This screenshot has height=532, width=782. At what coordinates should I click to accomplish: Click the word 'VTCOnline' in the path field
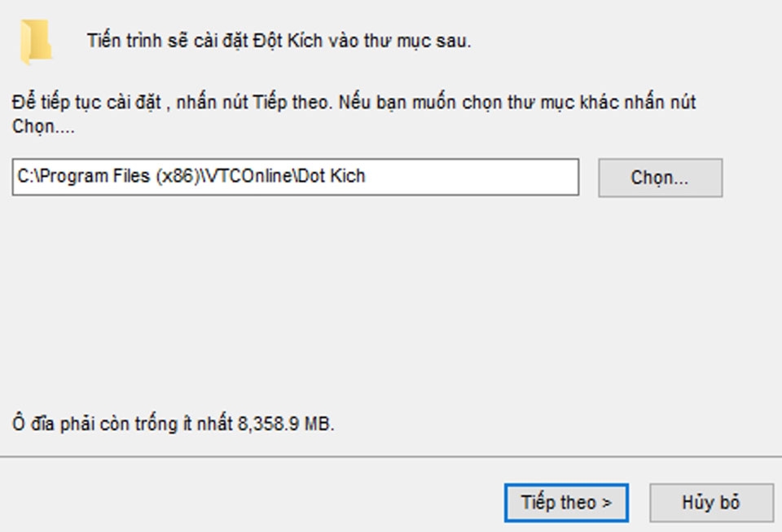click(x=249, y=176)
